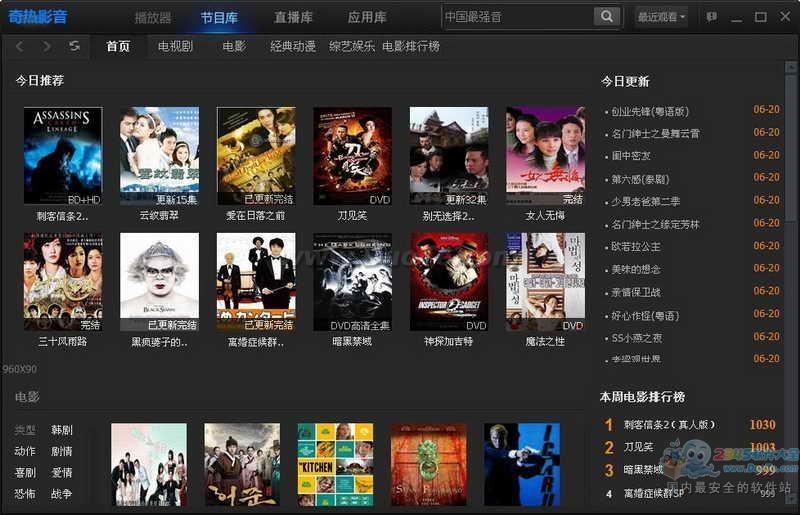Open the 离婚症候群 poster
The image size is (800, 515).
pyautogui.click(x=256, y=282)
